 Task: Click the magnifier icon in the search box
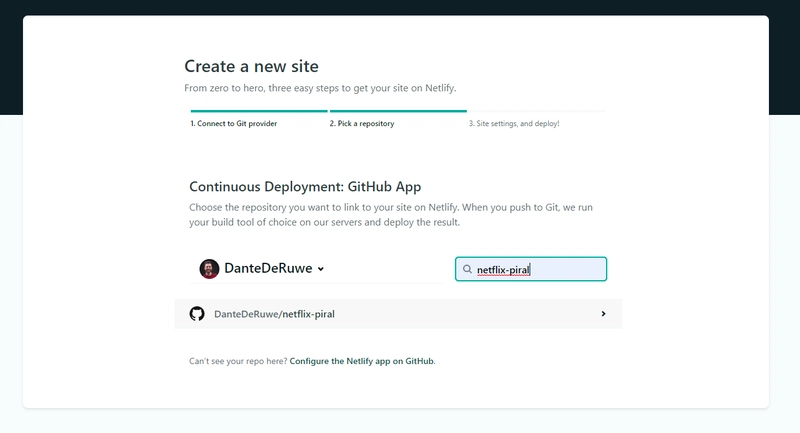tap(467, 269)
